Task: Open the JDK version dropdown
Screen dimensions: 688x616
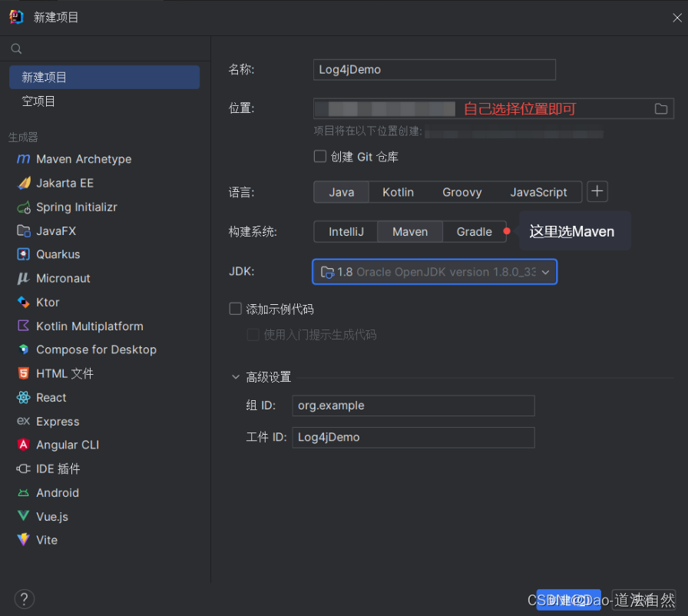Action: pyautogui.click(x=545, y=272)
